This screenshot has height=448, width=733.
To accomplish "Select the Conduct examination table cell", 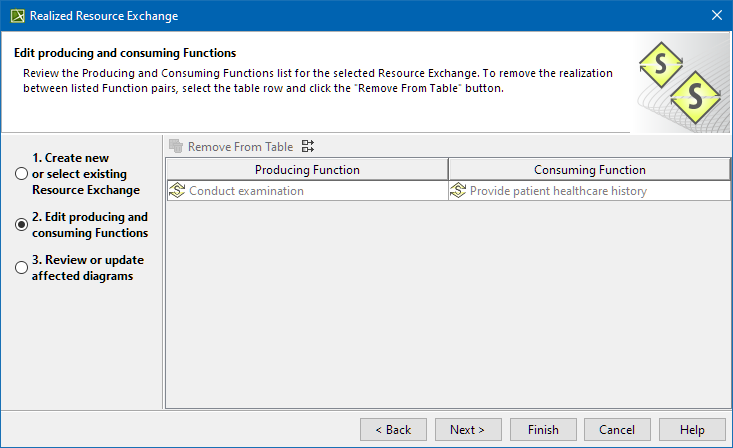I will (x=307, y=190).
